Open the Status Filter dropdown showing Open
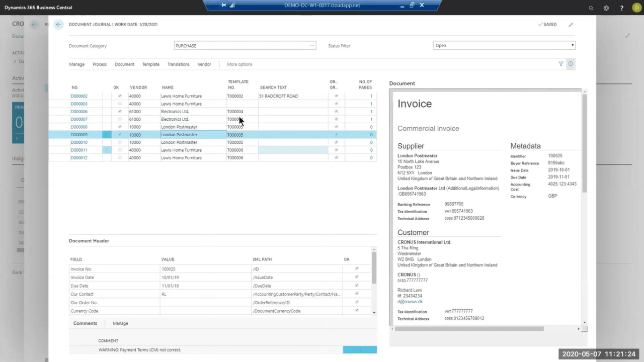The width and height of the screenshot is (644, 362). point(572,45)
